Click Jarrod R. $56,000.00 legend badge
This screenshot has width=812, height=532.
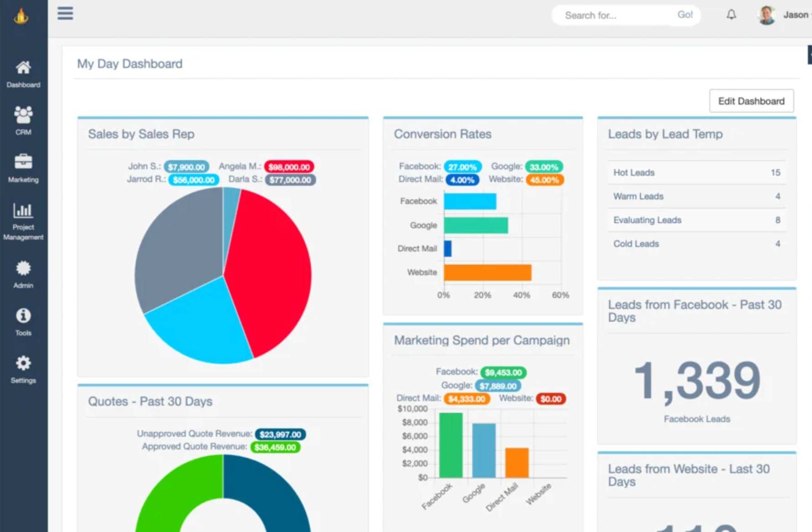pyautogui.click(x=194, y=180)
